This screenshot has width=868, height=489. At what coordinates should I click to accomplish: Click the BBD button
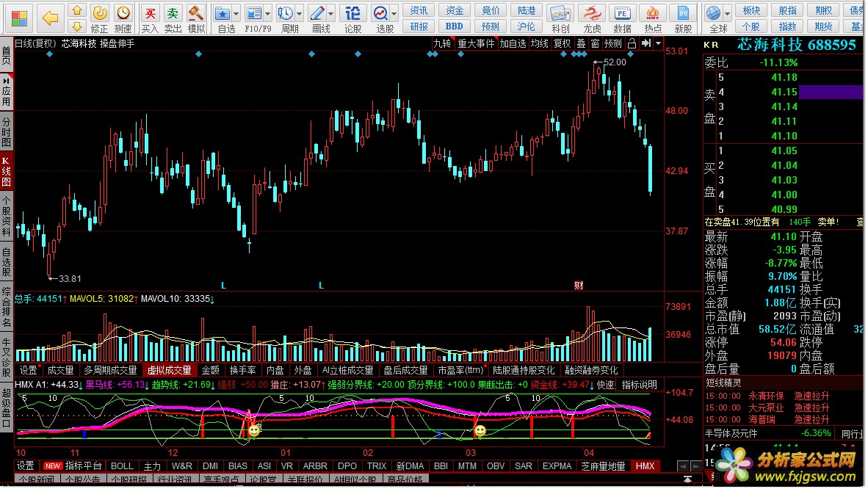tap(454, 26)
